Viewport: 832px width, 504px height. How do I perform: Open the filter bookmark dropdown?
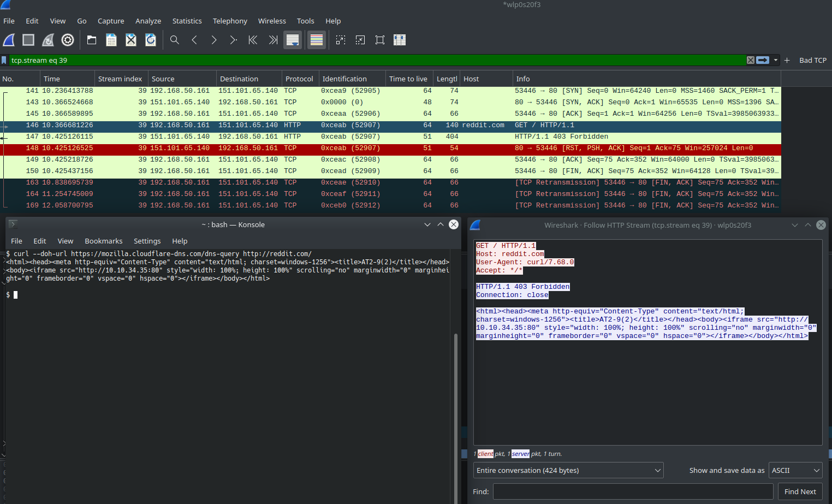coord(6,60)
